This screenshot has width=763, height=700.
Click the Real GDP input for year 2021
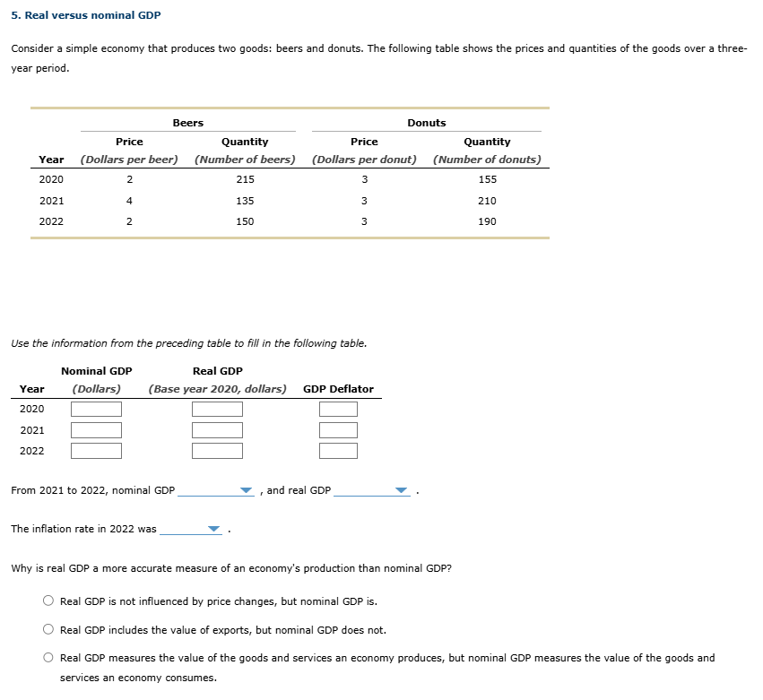click(217, 429)
